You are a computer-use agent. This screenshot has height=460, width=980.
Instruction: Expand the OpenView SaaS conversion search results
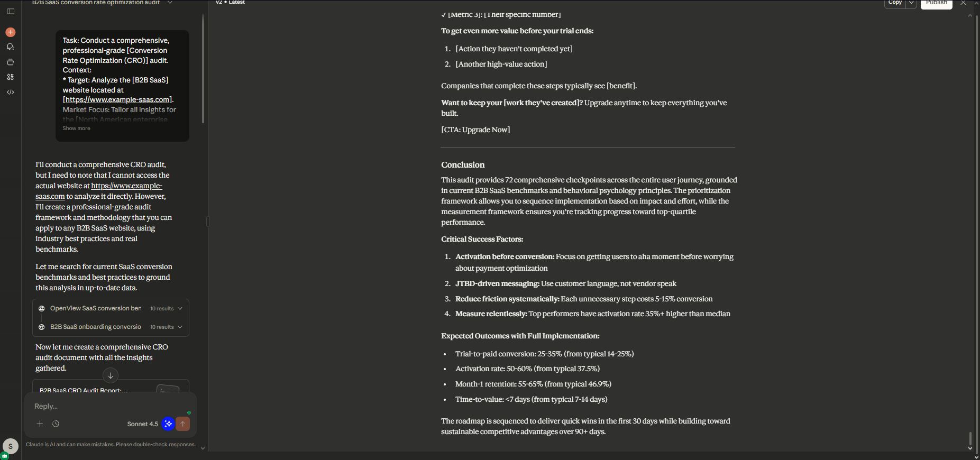[x=180, y=308]
